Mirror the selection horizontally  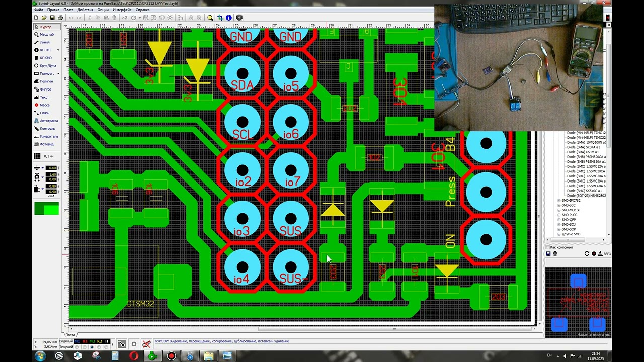(145, 18)
